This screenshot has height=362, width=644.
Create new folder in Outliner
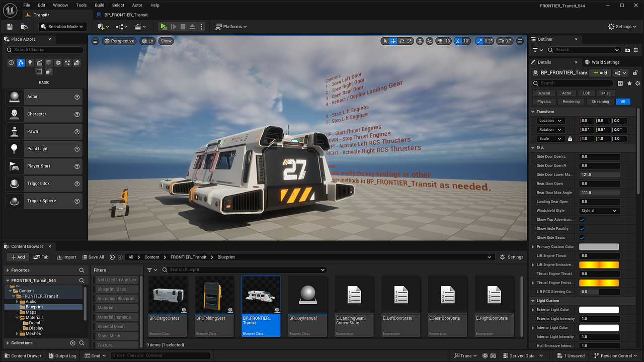[x=627, y=50]
